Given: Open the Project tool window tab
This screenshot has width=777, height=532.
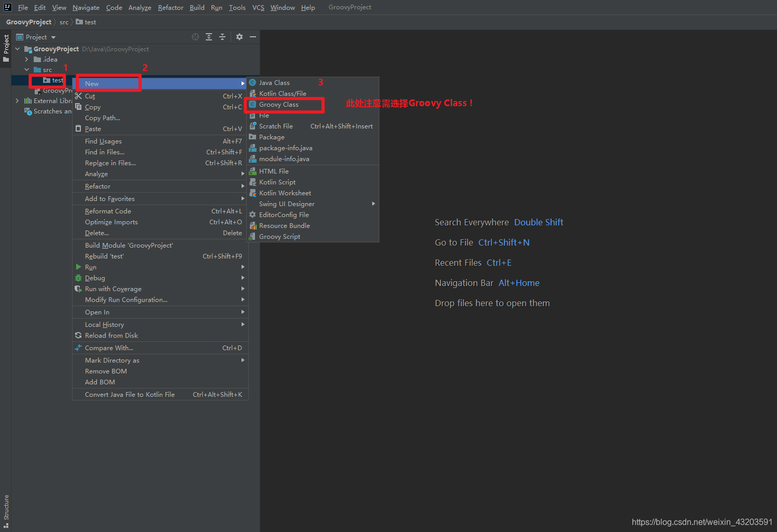Looking at the screenshot, I should (x=6, y=48).
